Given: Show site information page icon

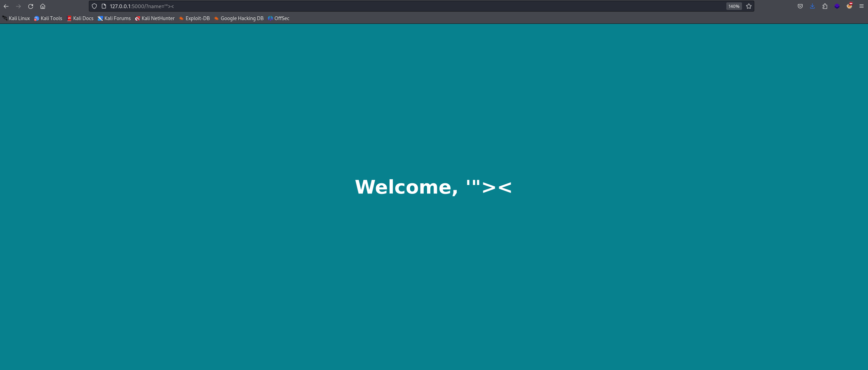Looking at the screenshot, I should coord(104,6).
